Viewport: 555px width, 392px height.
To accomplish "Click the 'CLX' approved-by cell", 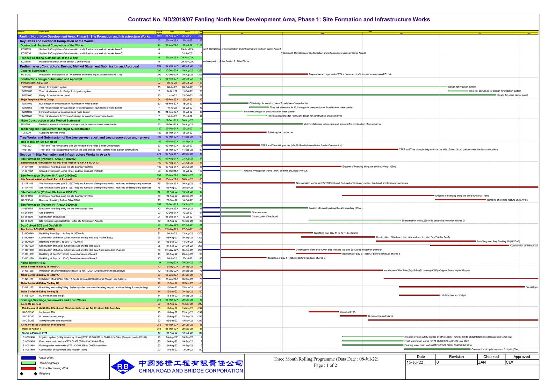I will (x=522, y=362).
